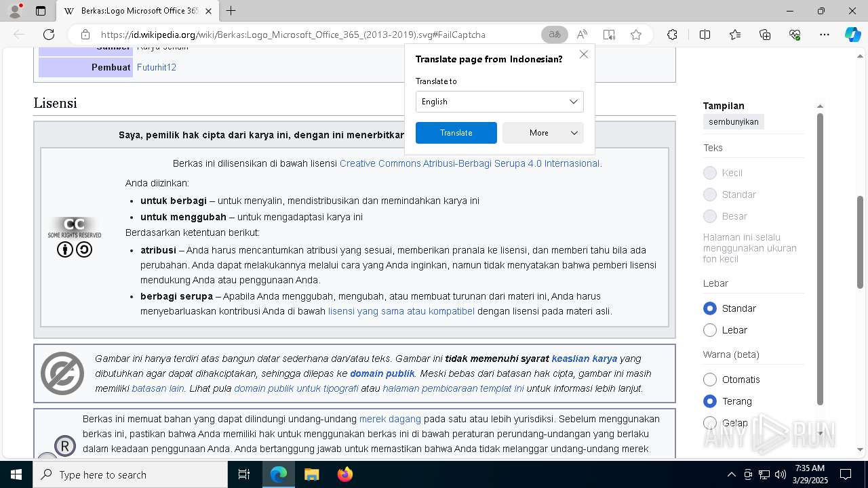The height and width of the screenshot is (488, 868).
Task: Click the share-alike circular arrow icon
Action: coord(84,249)
